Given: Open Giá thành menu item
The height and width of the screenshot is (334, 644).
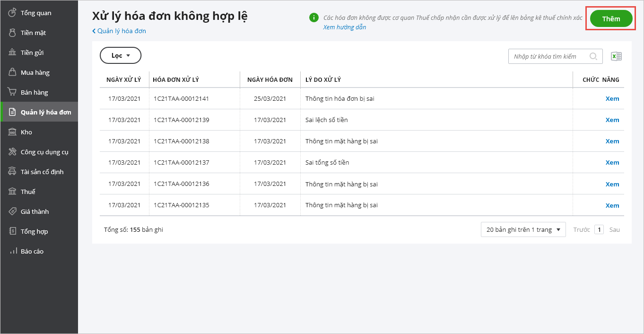Looking at the screenshot, I should pyautogui.click(x=35, y=211).
